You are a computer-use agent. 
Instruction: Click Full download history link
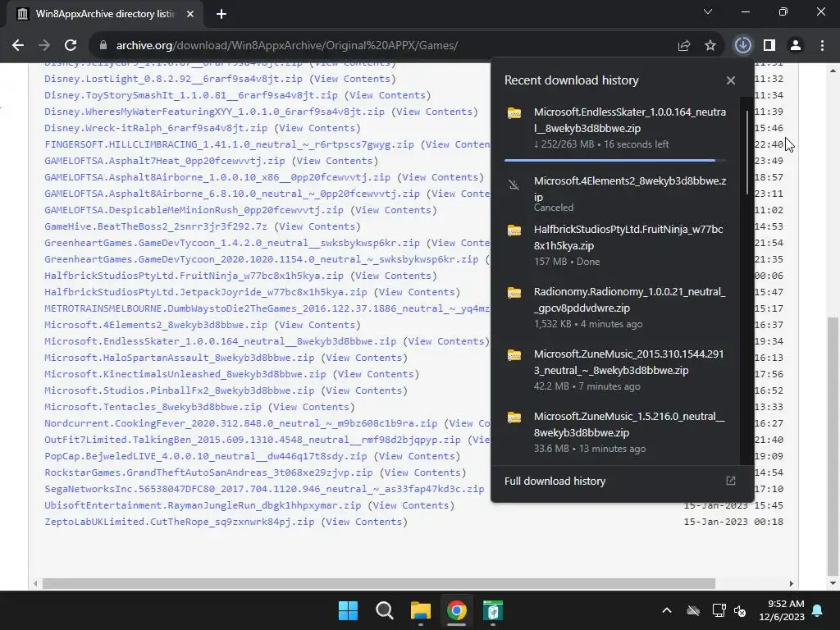click(555, 481)
